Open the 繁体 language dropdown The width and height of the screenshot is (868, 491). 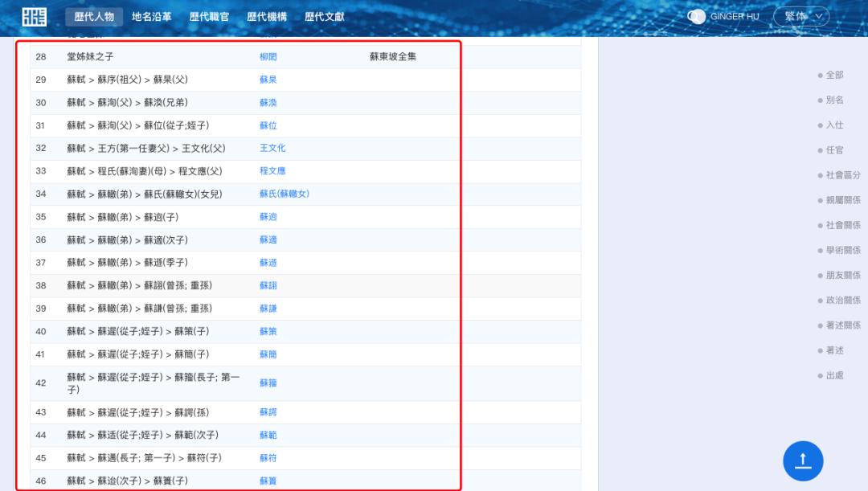tap(801, 17)
